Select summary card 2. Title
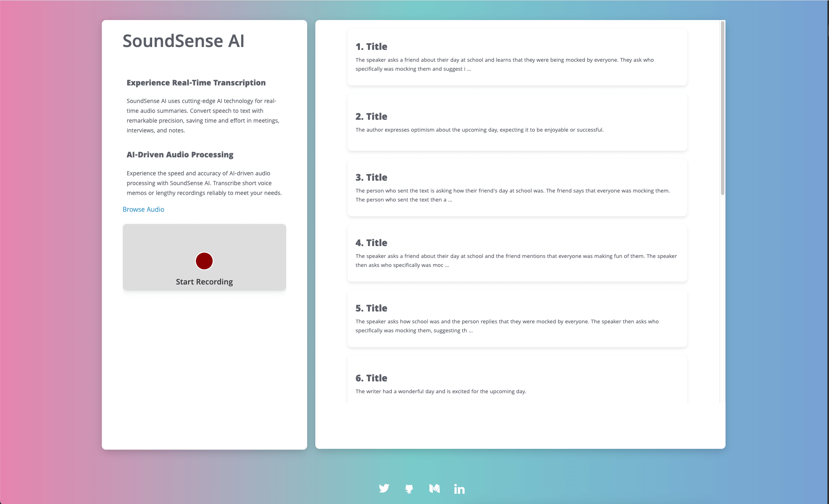Viewport: 829px width, 504px height. 517,122
